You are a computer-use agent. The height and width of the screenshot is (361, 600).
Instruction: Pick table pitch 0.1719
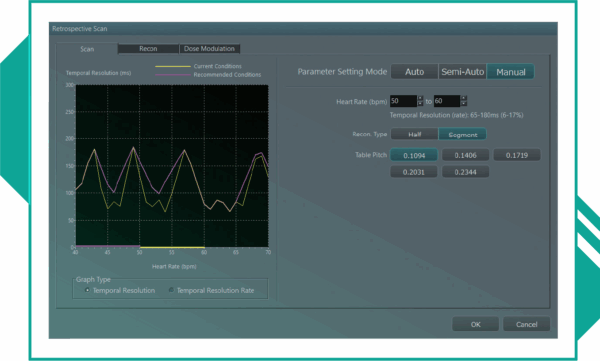pyautogui.click(x=517, y=155)
